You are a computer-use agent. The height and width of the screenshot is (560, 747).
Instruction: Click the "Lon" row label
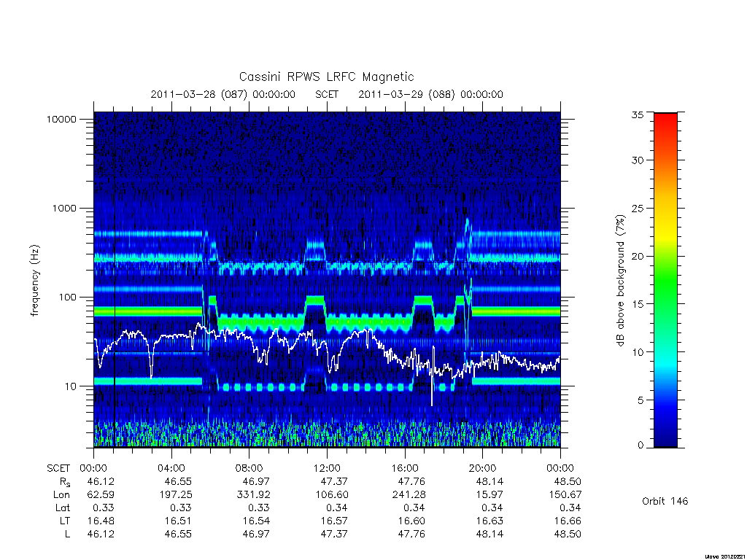(x=61, y=495)
